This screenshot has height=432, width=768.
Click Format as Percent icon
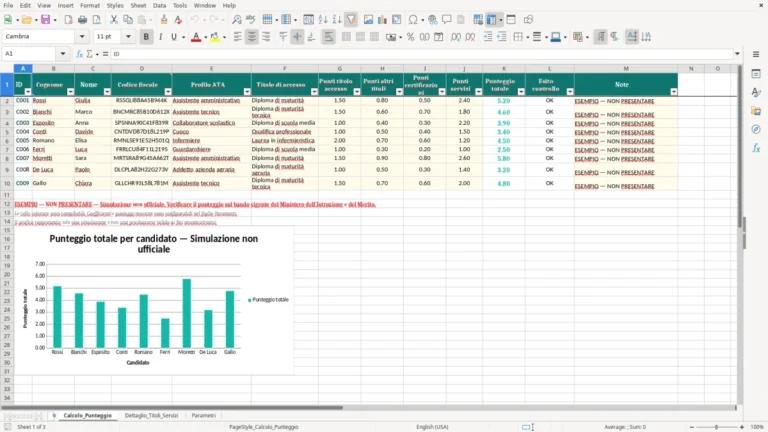point(410,37)
